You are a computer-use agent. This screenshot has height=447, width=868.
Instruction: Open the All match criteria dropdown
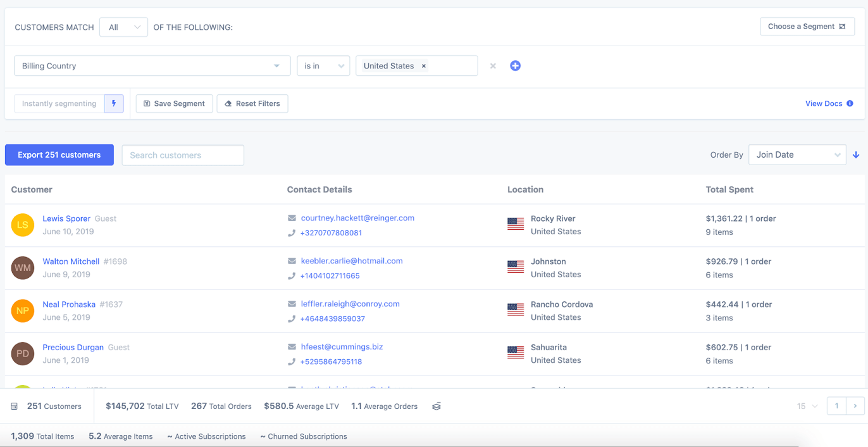pyautogui.click(x=123, y=27)
